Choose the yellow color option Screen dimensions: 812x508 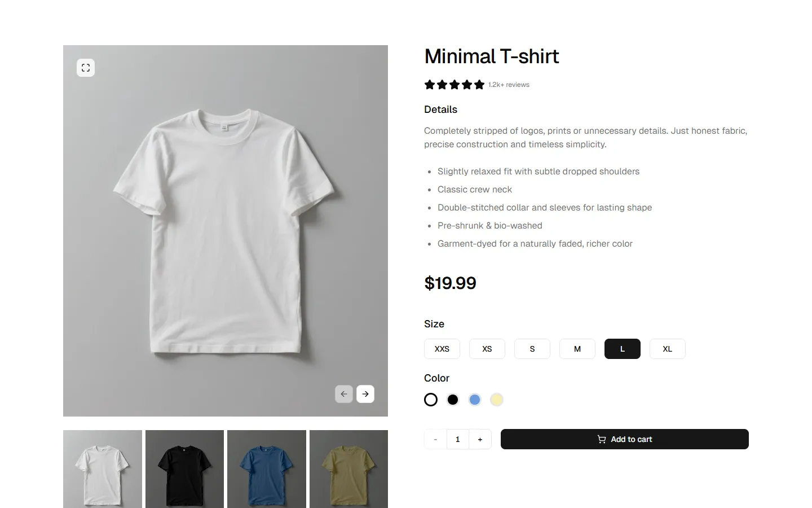[496, 399]
